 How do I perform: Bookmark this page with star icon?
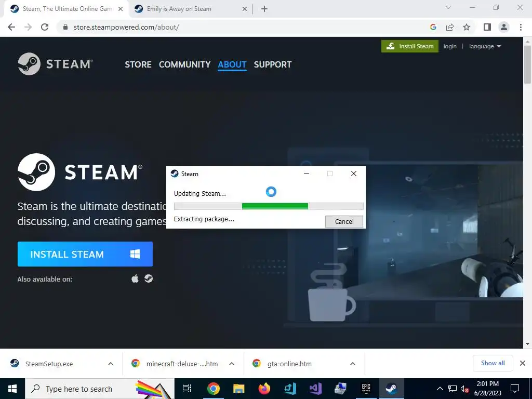(467, 27)
